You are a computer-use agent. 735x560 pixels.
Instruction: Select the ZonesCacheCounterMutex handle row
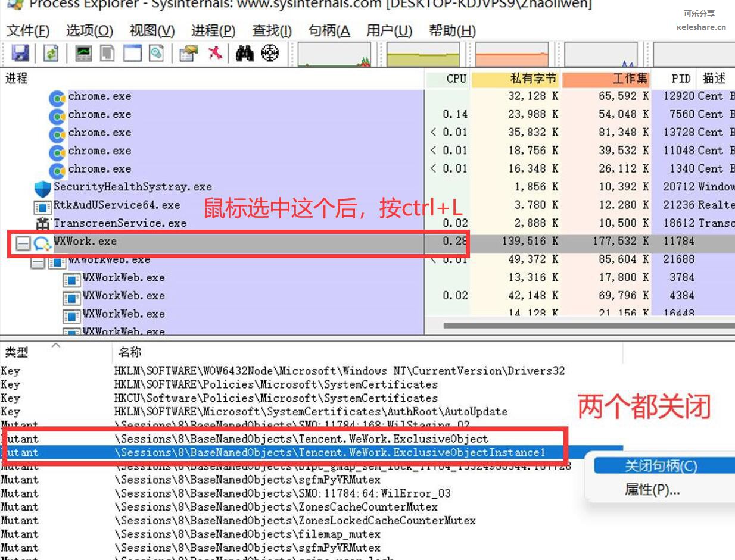pyautogui.click(x=312, y=507)
